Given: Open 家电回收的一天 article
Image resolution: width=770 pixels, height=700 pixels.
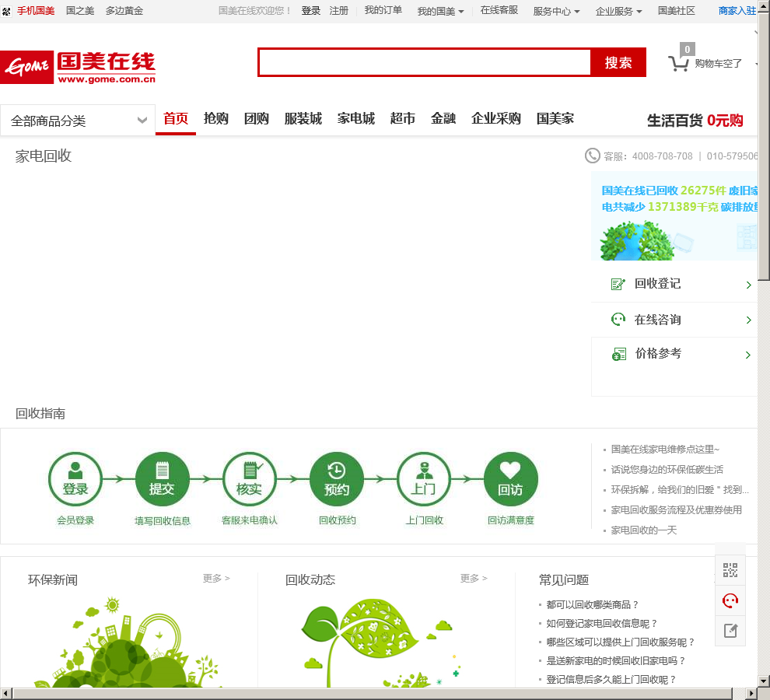Looking at the screenshot, I should pyautogui.click(x=644, y=530).
